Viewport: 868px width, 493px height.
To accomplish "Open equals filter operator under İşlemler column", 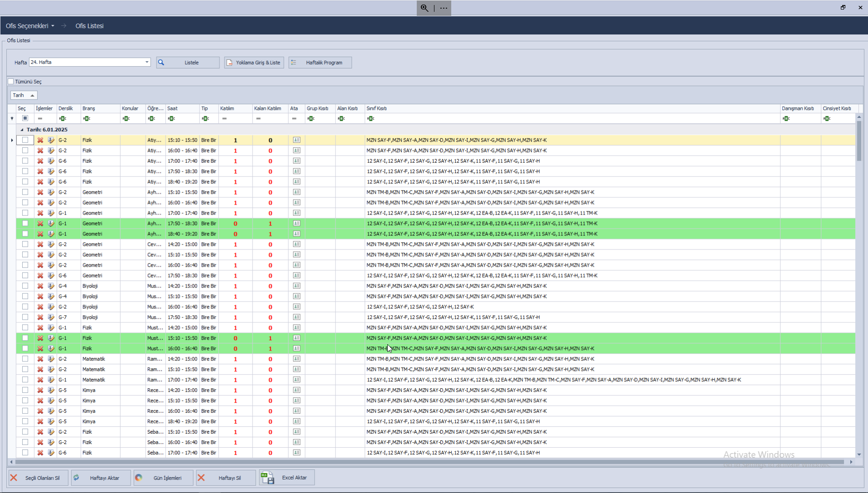I will click(x=40, y=118).
